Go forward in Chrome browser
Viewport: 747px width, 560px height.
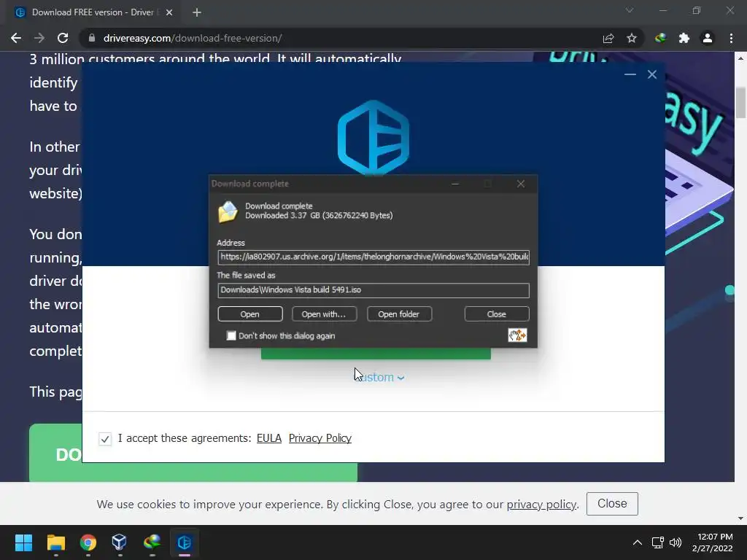(x=39, y=38)
